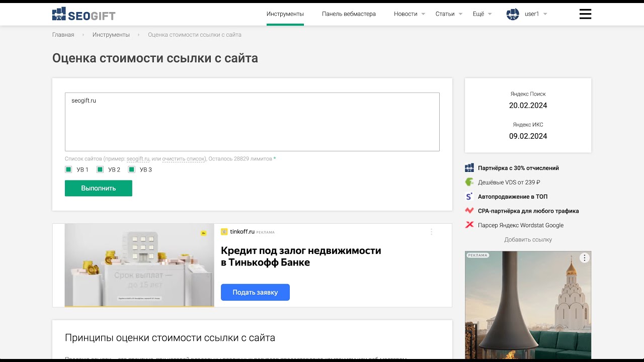Toggle the УВ 1 checkbox
The height and width of the screenshot is (362, 644).
[x=68, y=169]
